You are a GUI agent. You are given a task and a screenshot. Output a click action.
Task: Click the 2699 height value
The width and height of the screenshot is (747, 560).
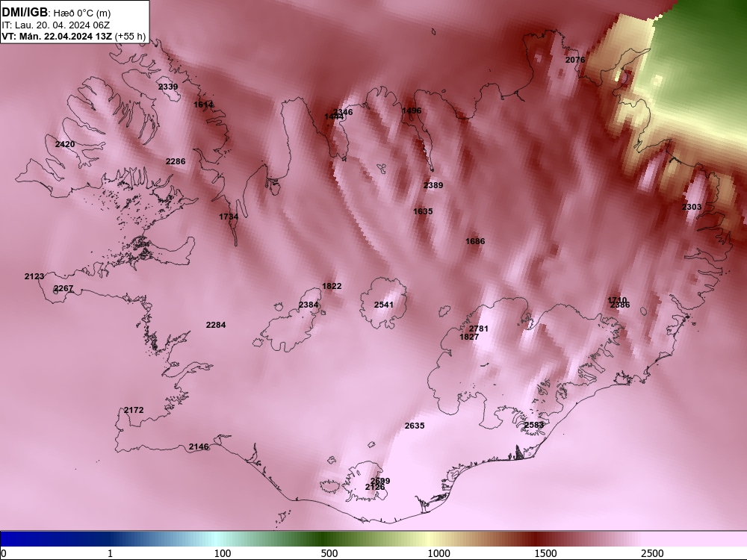click(380, 480)
